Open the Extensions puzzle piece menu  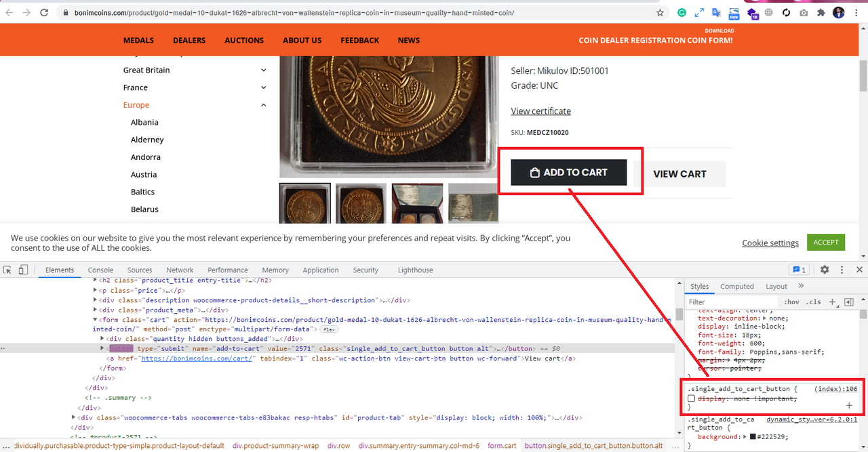pyautogui.click(x=821, y=12)
